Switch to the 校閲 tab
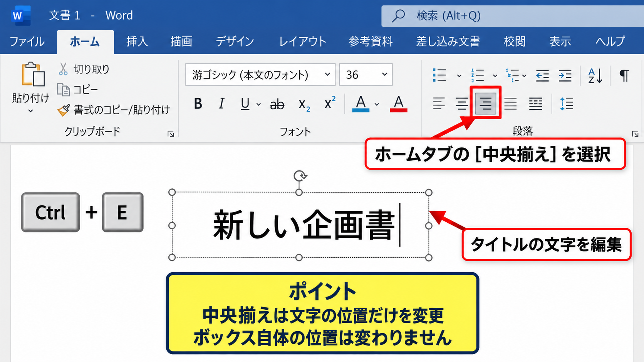644x362 pixels. tap(515, 41)
